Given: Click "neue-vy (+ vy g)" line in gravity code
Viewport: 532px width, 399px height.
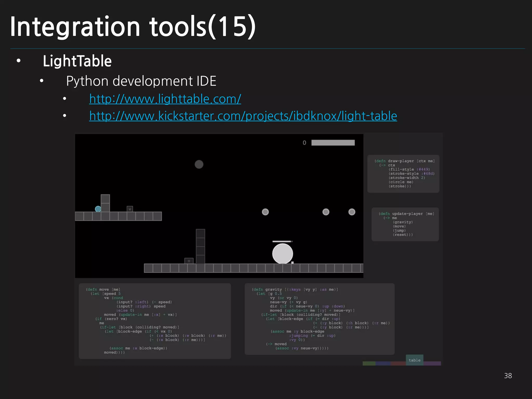Looking at the screenshot, I should tap(289, 302).
